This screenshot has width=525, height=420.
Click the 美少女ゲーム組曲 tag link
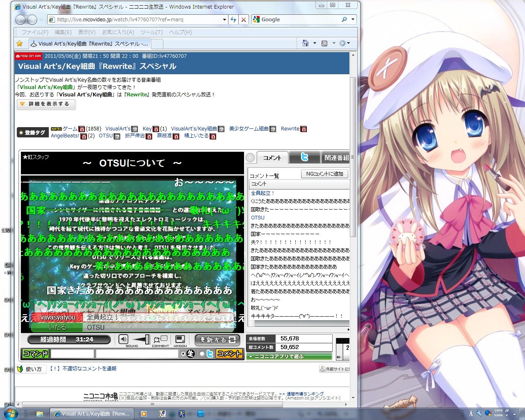click(x=249, y=129)
